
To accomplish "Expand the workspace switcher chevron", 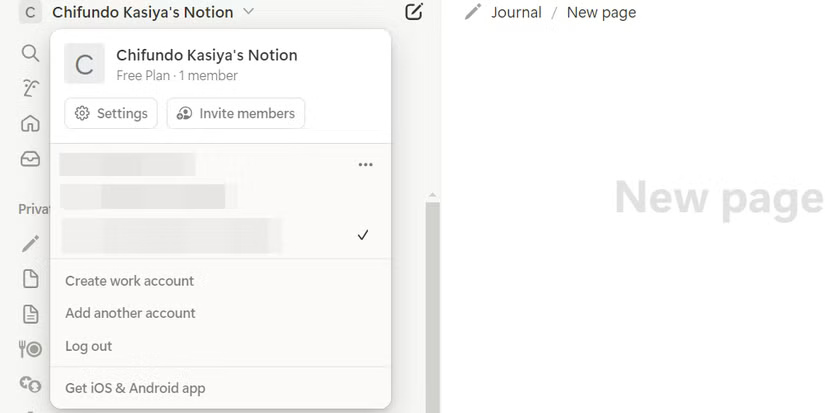I will [249, 12].
